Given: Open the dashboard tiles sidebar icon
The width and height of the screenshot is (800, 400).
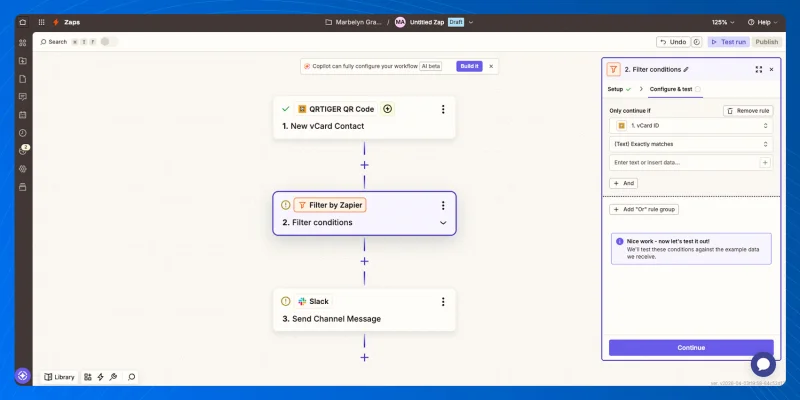Looking at the screenshot, I should click(22, 43).
